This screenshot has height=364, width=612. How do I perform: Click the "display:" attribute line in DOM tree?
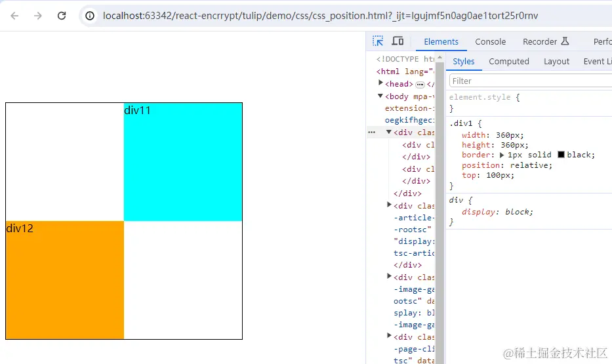pyautogui.click(x=414, y=241)
